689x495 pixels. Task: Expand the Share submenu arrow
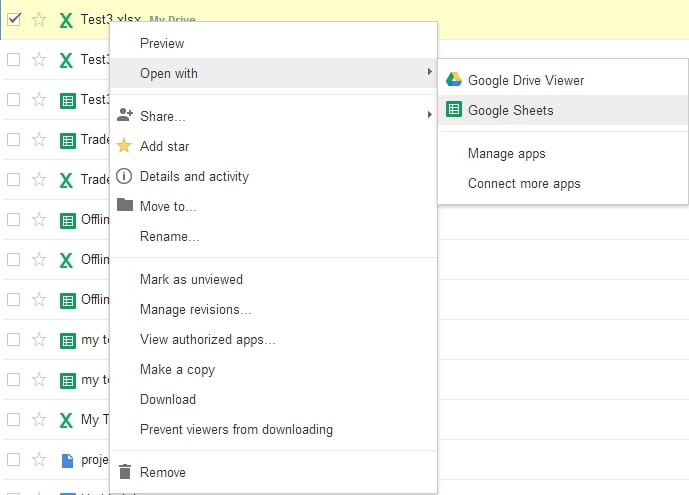429,116
